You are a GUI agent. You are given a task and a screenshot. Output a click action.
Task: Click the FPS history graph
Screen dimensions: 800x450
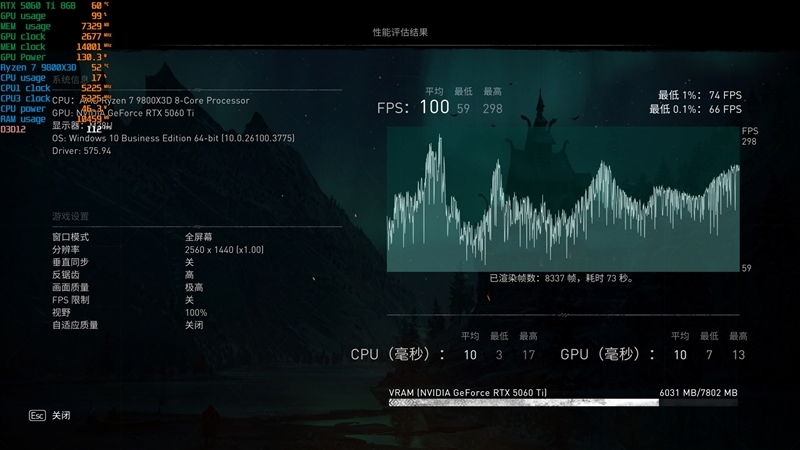pos(563,199)
